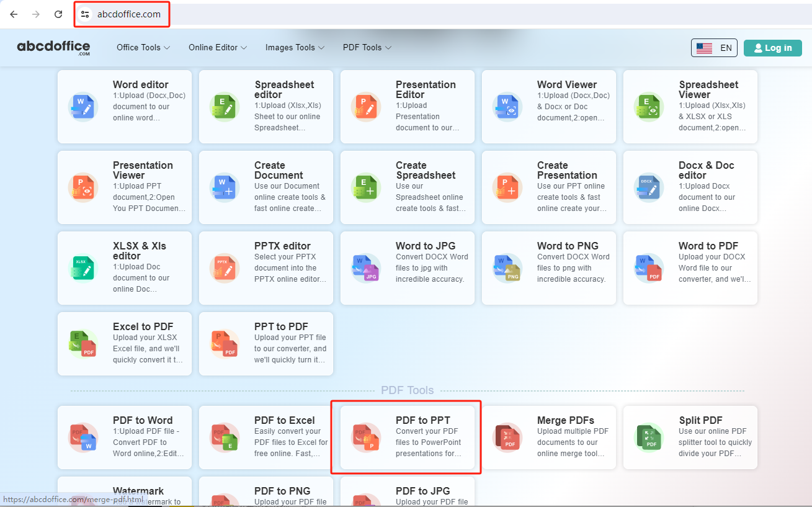
Task: Open the Merge PDFs title link
Action: [x=566, y=420]
